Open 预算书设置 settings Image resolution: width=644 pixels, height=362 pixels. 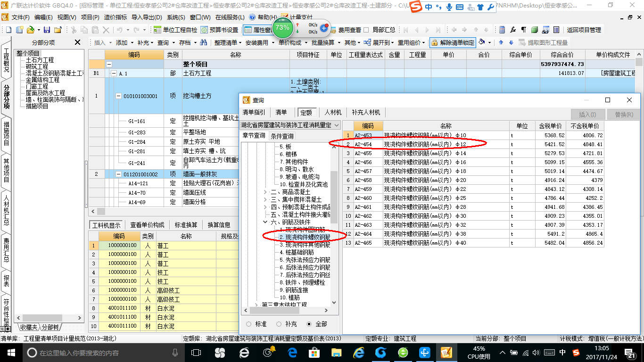click(219, 30)
